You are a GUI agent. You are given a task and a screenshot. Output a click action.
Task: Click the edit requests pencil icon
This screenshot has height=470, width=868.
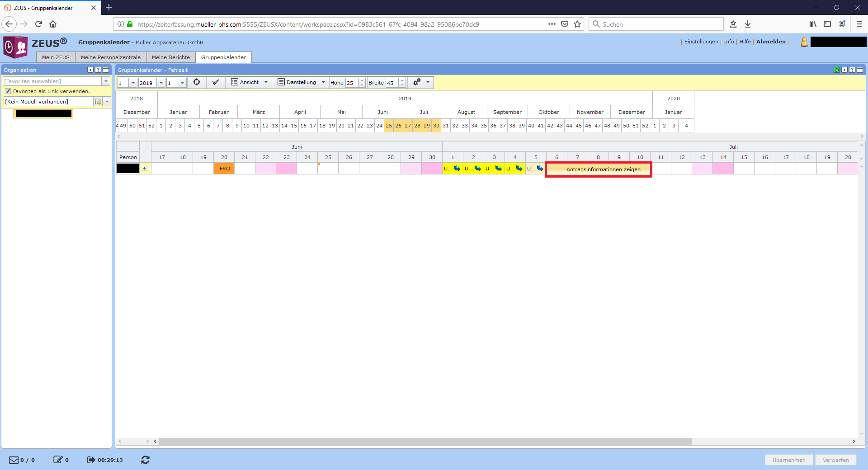58,460
